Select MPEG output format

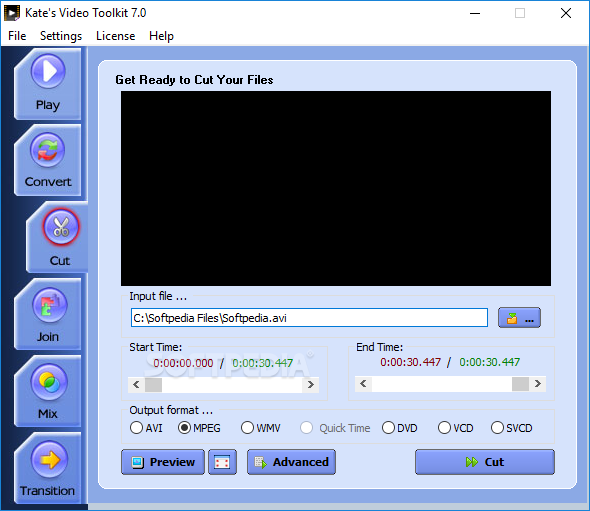(x=199, y=428)
